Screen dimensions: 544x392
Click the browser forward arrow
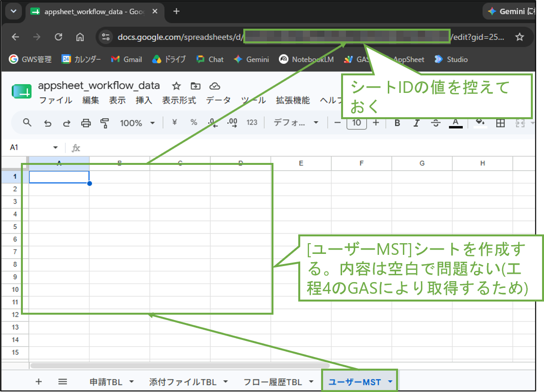(x=37, y=37)
